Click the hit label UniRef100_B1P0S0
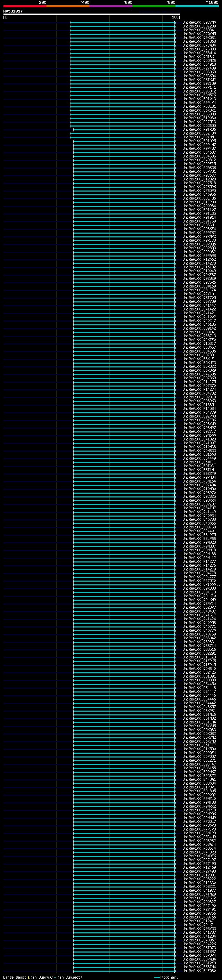This screenshot has width=222, height=980. tap(199, 118)
